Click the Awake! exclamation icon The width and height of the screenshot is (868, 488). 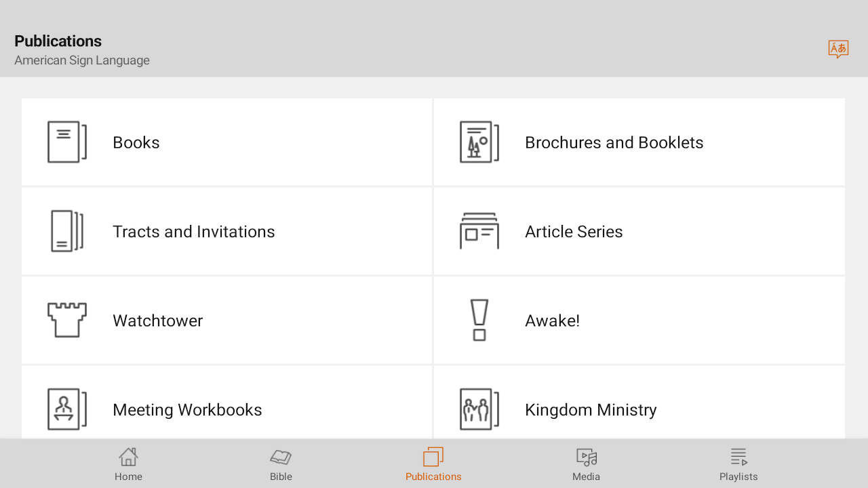479,320
